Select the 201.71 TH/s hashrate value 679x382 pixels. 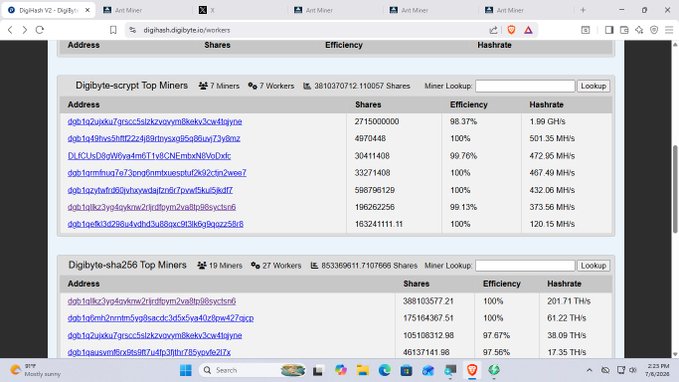[569, 301]
